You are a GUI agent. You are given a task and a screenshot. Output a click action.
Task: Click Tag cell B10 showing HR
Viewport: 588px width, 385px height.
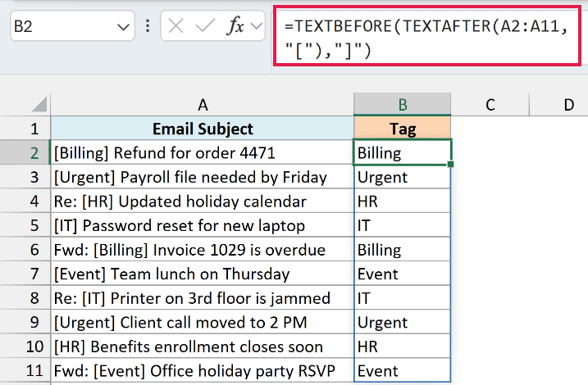coord(403,346)
